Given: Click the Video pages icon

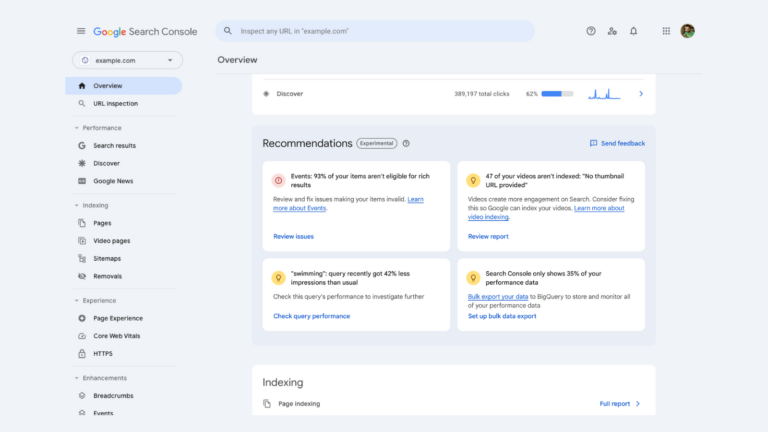Looking at the screenshot, I should click(82, 240).
